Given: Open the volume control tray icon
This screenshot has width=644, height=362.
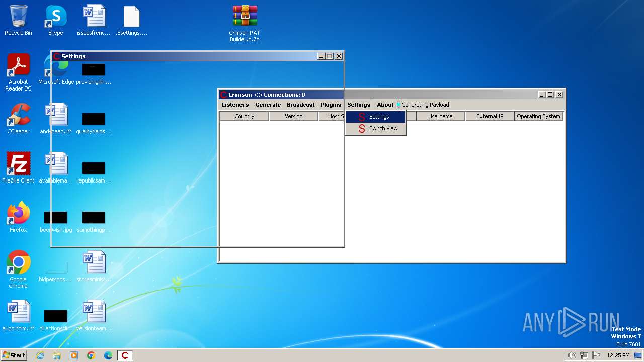Looking at the screenshot, I should (x=572, y=355).
